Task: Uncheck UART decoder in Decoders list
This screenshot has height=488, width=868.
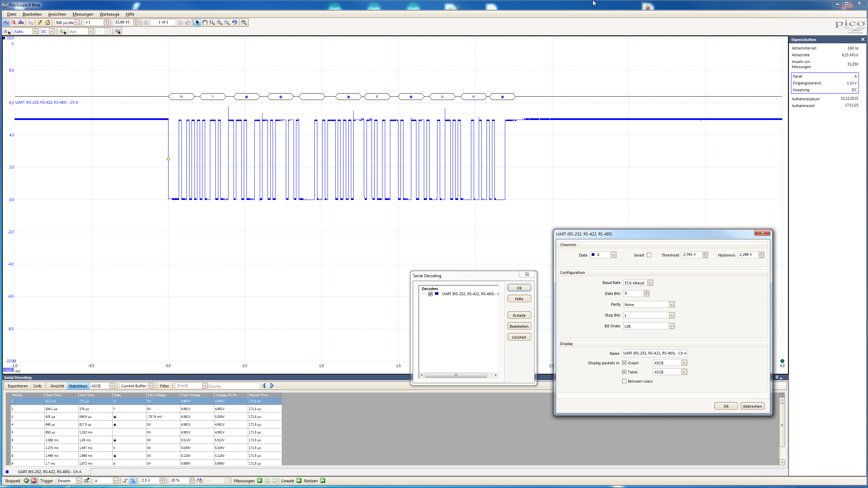Action: (x=430, y=294)
